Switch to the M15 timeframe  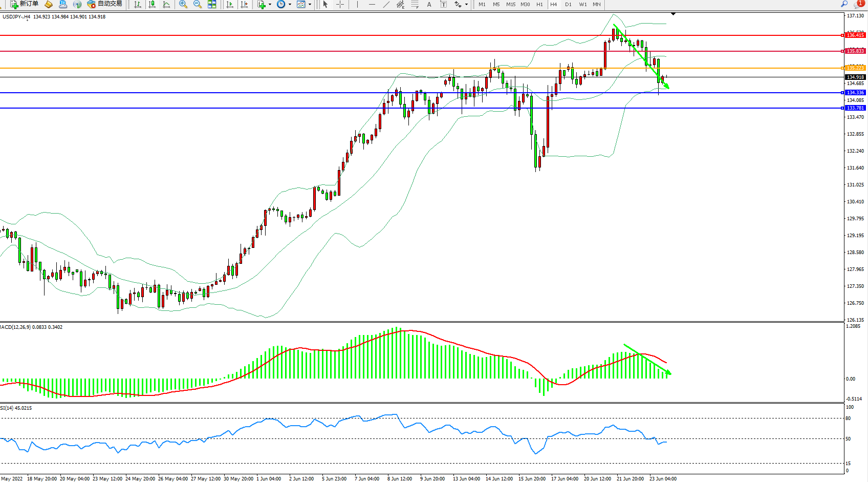click(x=511, y=4)
